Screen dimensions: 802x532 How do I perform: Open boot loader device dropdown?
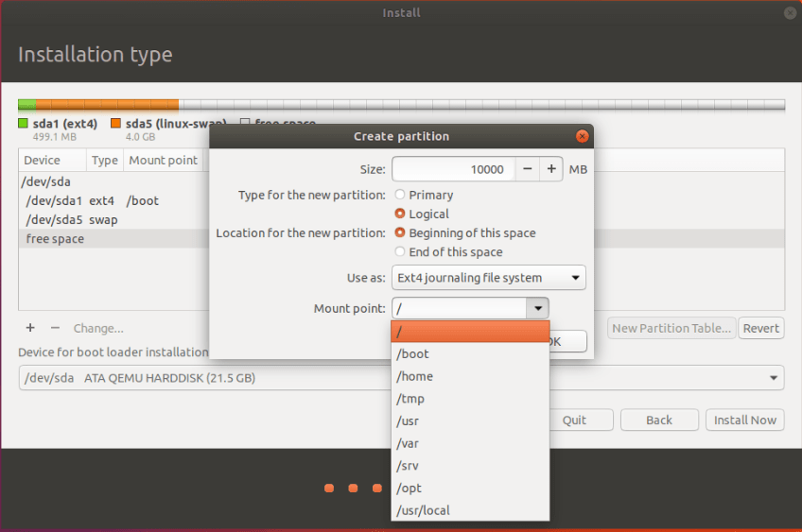click(402, 378)
